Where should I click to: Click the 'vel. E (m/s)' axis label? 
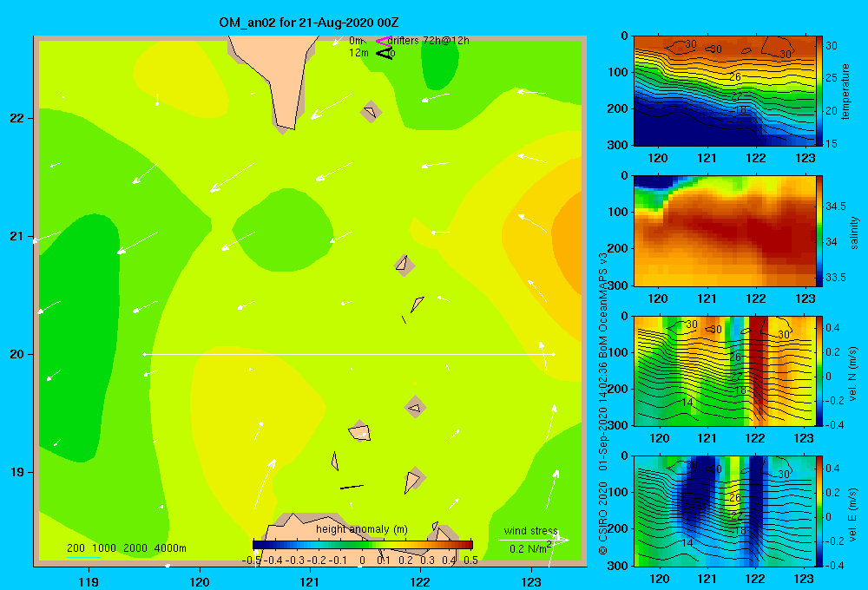pos(853,514)
